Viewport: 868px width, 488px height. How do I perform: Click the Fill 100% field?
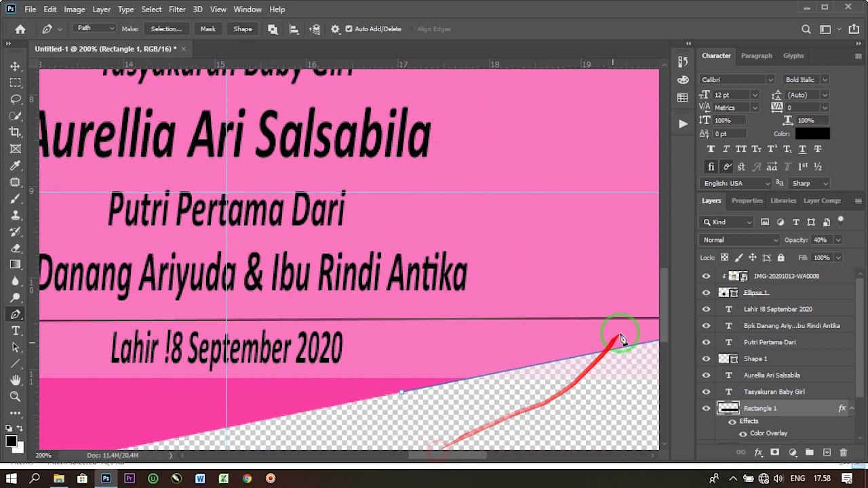pos(822,258)
